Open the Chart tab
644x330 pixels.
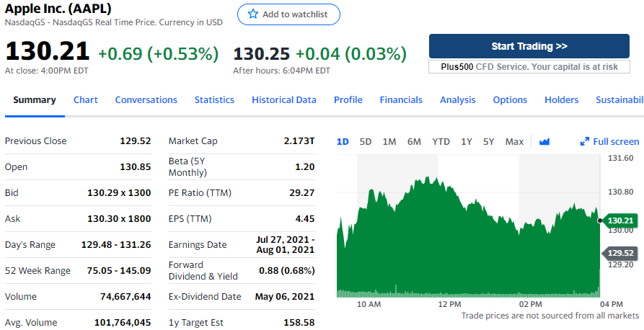(x=86, y=100)
